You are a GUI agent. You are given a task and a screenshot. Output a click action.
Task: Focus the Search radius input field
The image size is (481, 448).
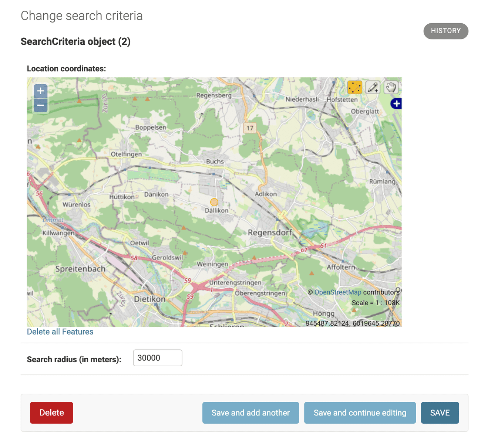pos(158,358)
